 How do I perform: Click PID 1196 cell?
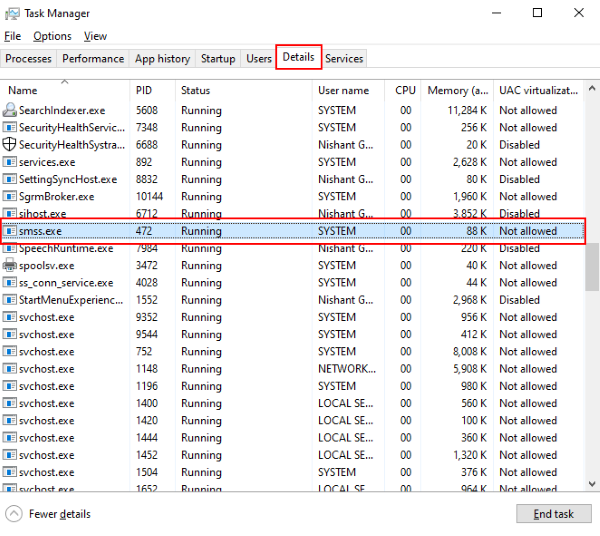coord(147,386)
